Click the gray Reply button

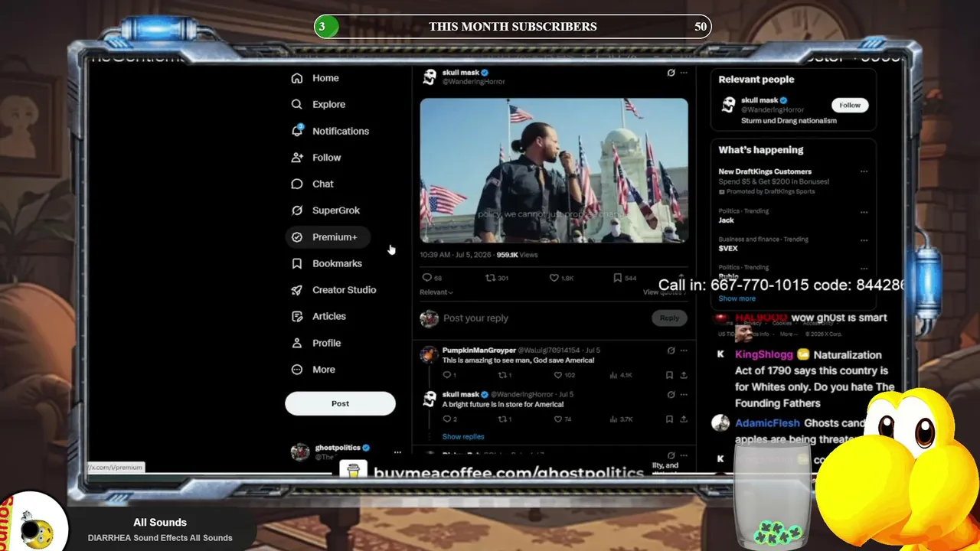(669, 318)
